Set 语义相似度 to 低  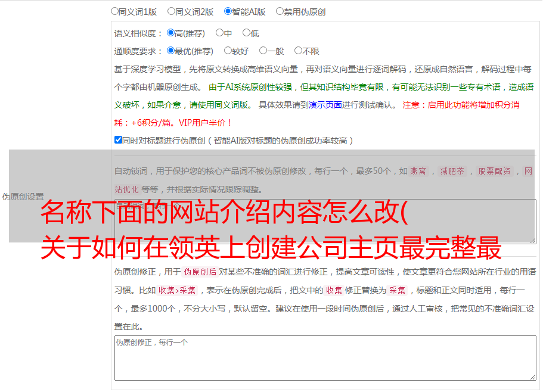[x=246, y=33]
